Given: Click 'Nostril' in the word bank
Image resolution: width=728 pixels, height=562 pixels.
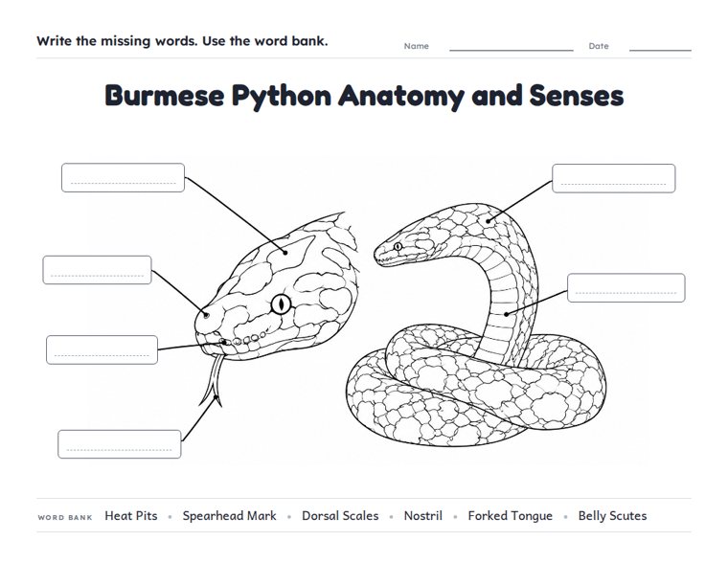Looking at the screenshot, I should pyautogui.click(x=423, y=516).
